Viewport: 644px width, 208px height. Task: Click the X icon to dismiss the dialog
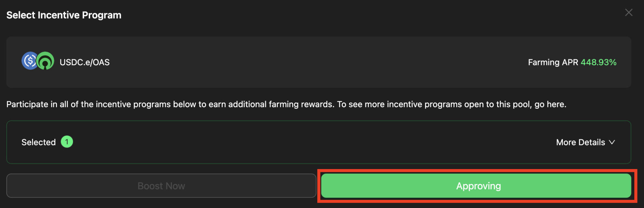click(x=629, y=12)
